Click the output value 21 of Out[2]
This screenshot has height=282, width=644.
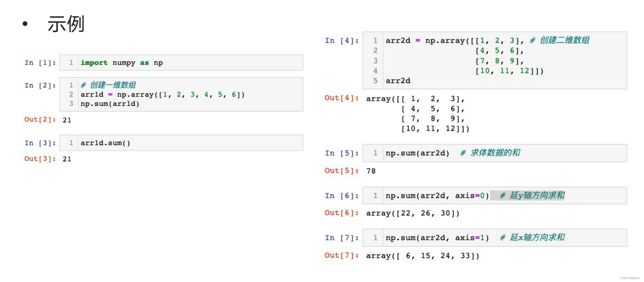pyautogui.click(x=67, y=120)
